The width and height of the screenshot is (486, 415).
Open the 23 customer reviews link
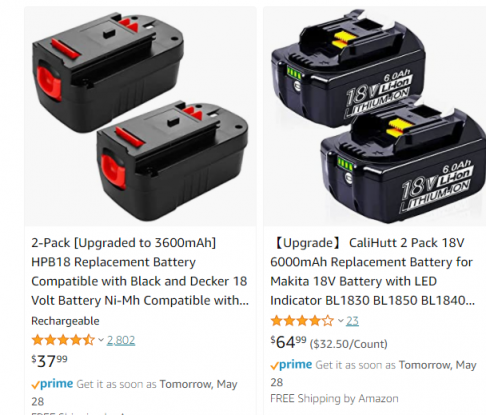click(352, 321)
